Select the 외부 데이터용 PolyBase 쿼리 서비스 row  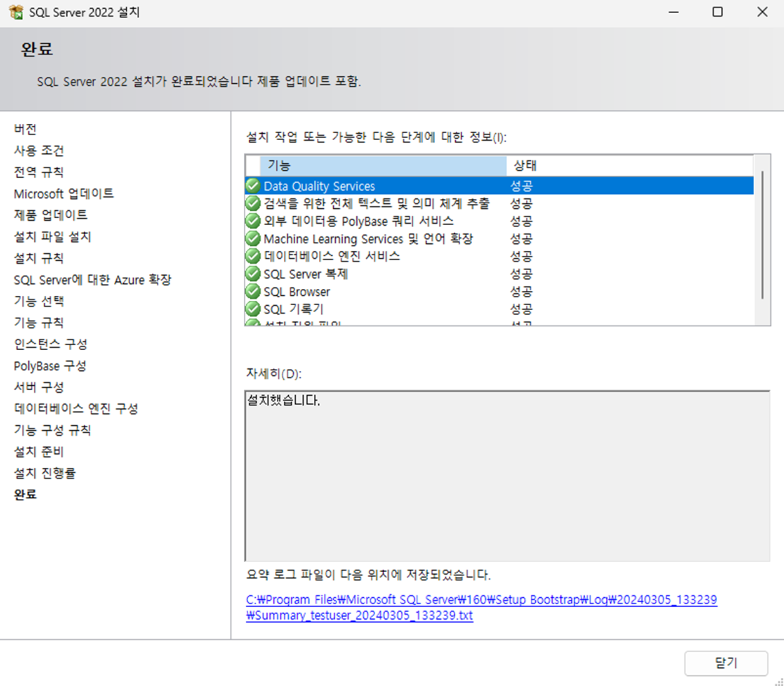[x=500, y=221]
